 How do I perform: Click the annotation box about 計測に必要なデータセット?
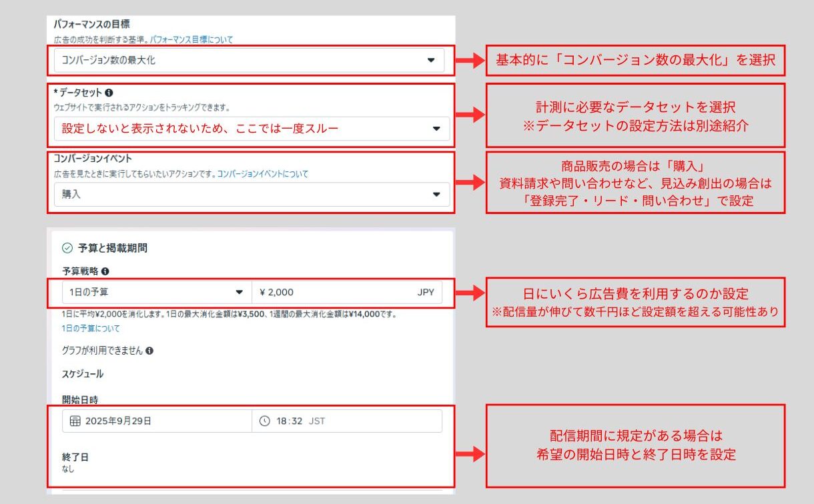click(635, 115)
